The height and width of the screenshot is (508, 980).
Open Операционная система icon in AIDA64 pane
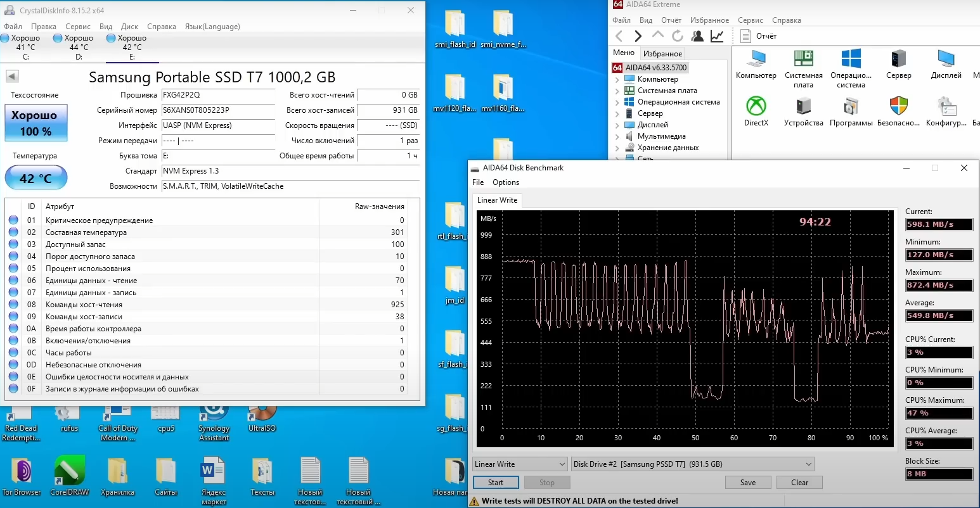(x=851, y=68)
